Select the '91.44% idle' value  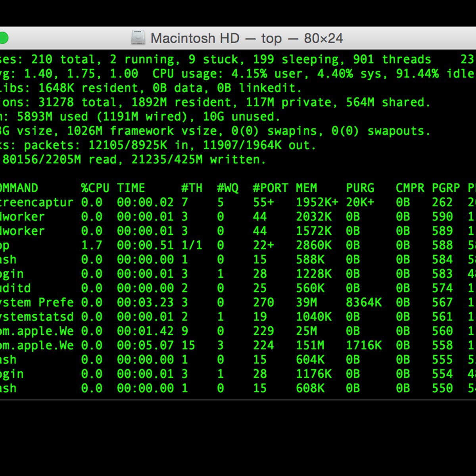(x=436, y=74)
